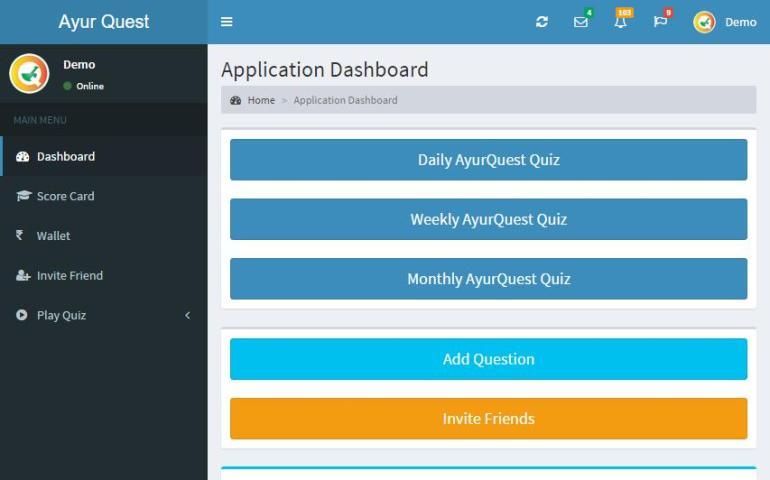Start the Weekly AyurQuest Quiz
The width and height of the screenshot is (770, 480).
tap(488, 219)
